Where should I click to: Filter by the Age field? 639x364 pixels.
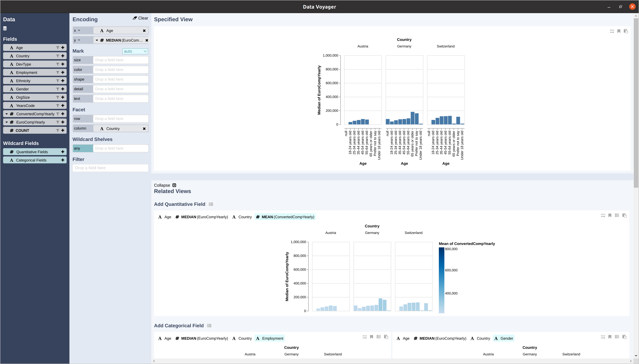(x=58, y=47)
